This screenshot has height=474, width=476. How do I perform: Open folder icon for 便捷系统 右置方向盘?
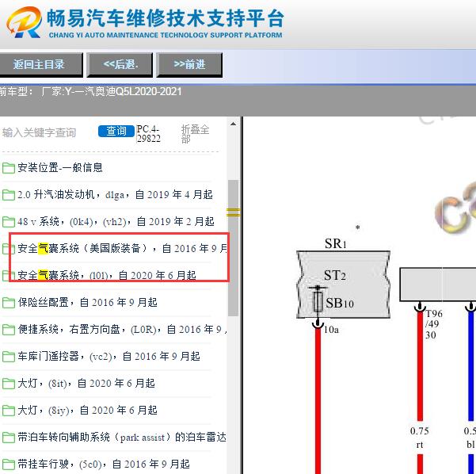[x=8, y=330]
